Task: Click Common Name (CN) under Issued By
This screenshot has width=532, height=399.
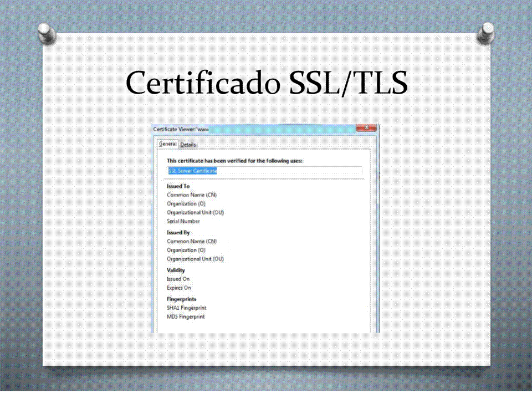Action: (192, 242)
